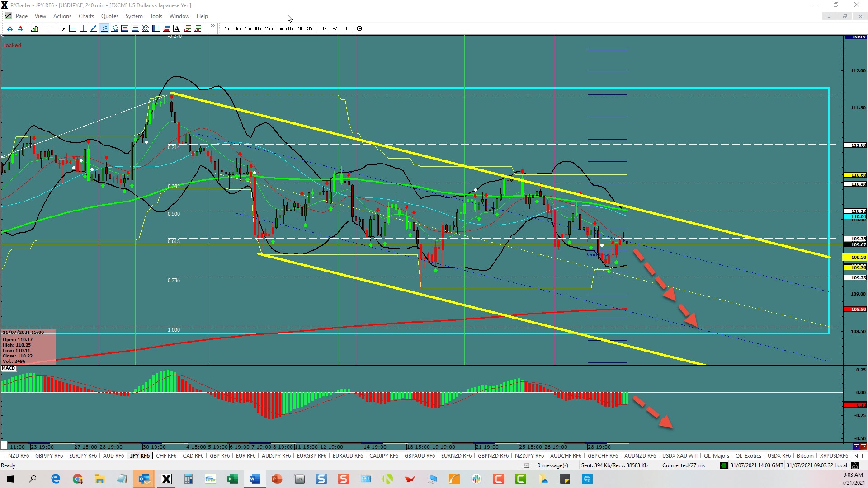868x488 pixels.
Task: Click the clock icon in timeframe toolbar
Action: [359, 28]
